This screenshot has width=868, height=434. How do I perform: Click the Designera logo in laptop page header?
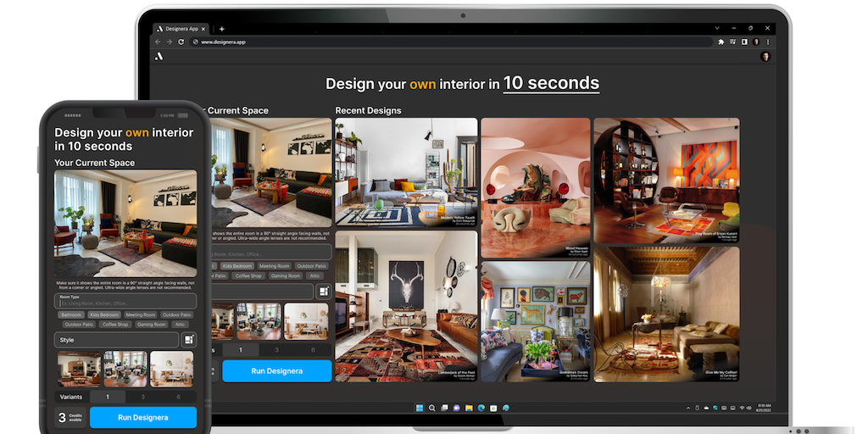[159, 56]
